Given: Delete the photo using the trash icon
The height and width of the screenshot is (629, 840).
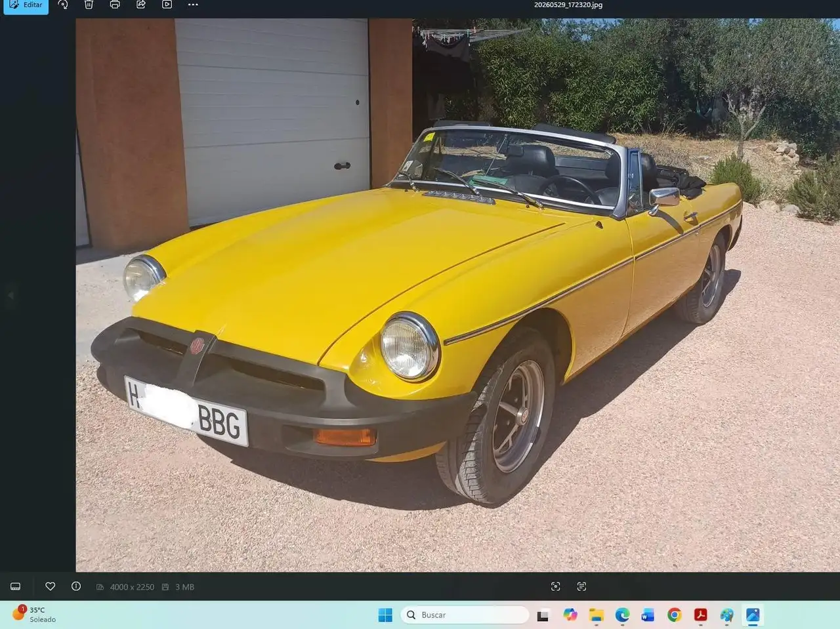Looking at the screenshot, I should pyautogui.click(x=89, y=5).
